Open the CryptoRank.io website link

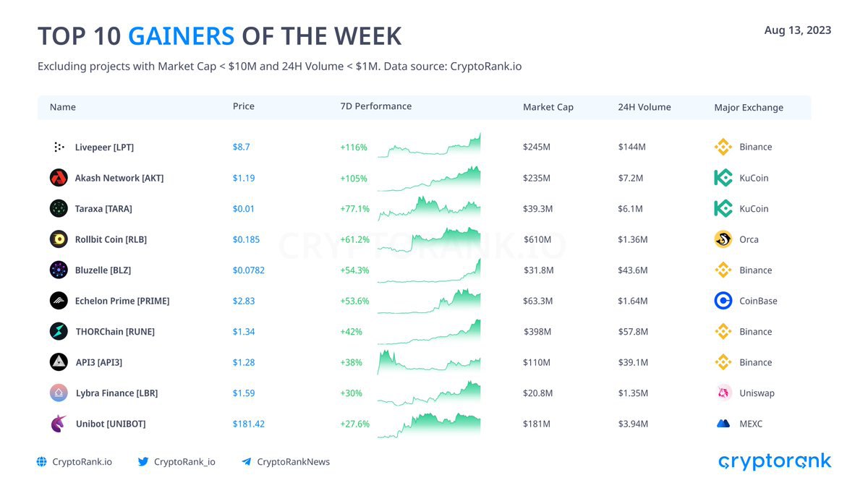click(75, 461)
